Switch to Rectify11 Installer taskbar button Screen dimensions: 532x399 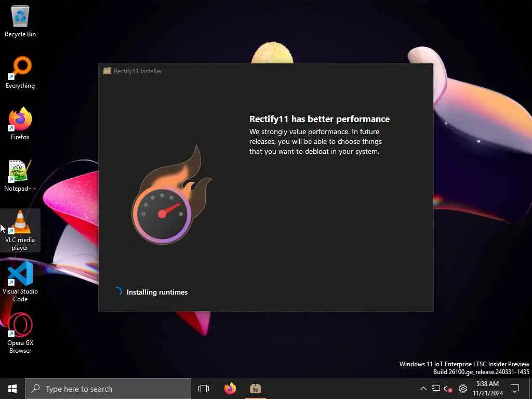coord(255,389)
